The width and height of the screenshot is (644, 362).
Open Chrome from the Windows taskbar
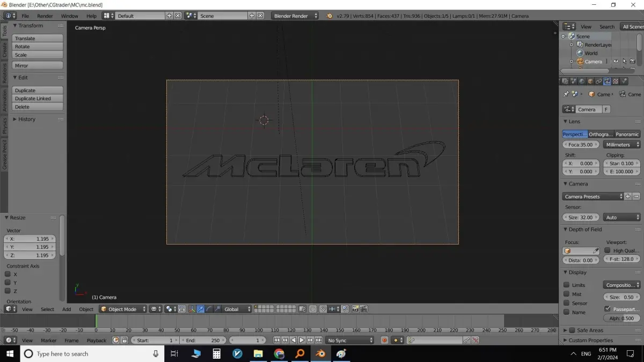(279, 353)
